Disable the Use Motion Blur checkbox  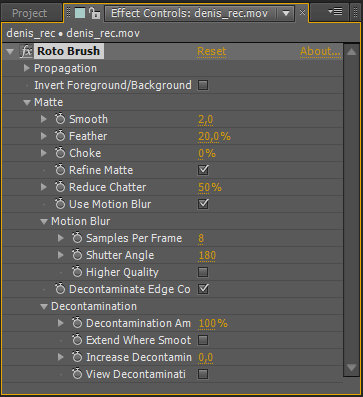(203, 204)
